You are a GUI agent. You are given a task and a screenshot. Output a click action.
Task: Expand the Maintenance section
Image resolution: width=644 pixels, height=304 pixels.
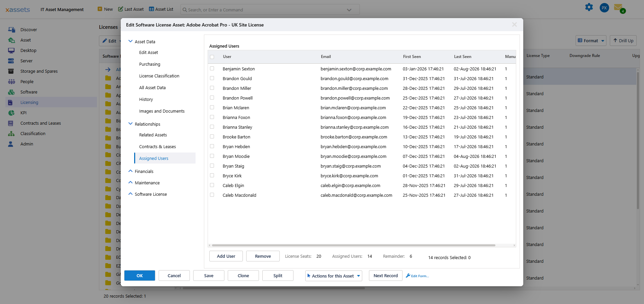pos(130,182)
